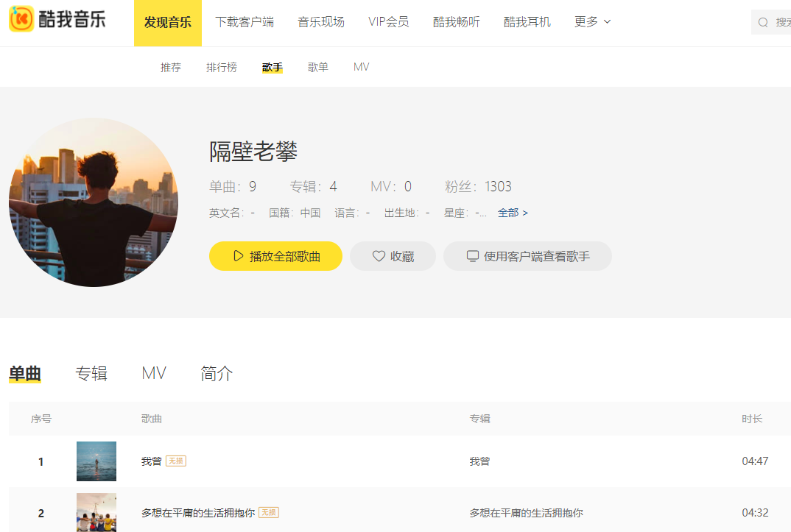Open the 酷我耳机 nav item

[x=527, y=22]
